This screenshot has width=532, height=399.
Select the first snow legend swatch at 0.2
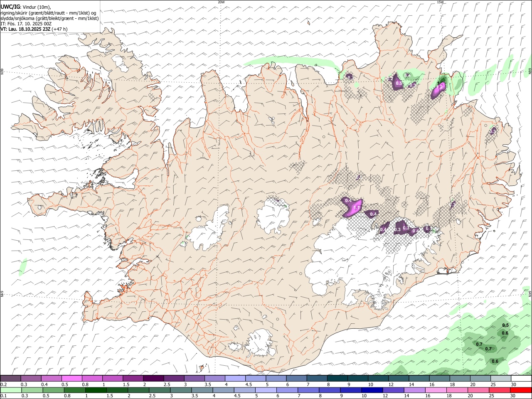pyautogui.click(x=10, y=378)
